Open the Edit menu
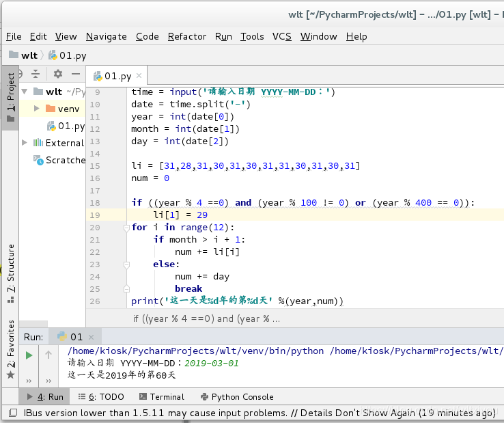Viewport: 504px width, 423px height. [38, 36]
